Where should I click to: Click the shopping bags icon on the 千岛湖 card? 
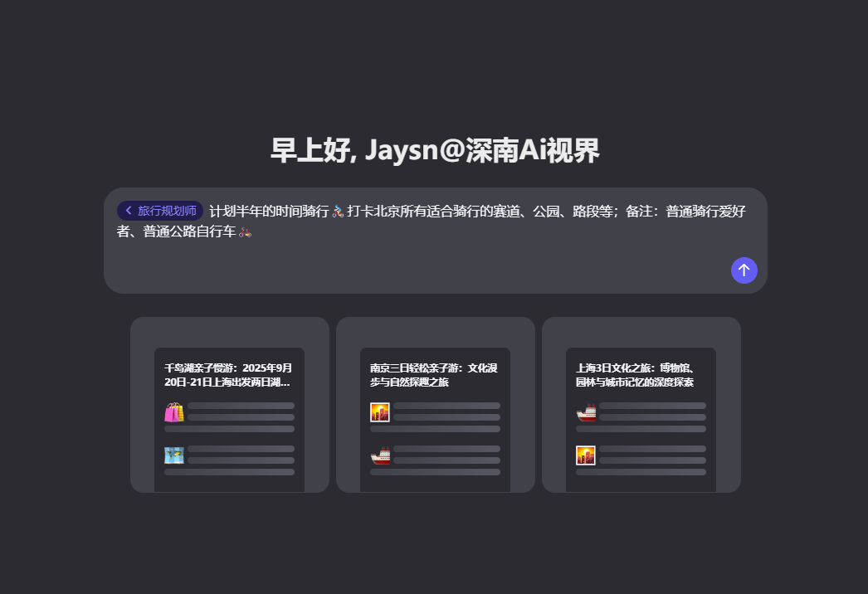point(174,412)
